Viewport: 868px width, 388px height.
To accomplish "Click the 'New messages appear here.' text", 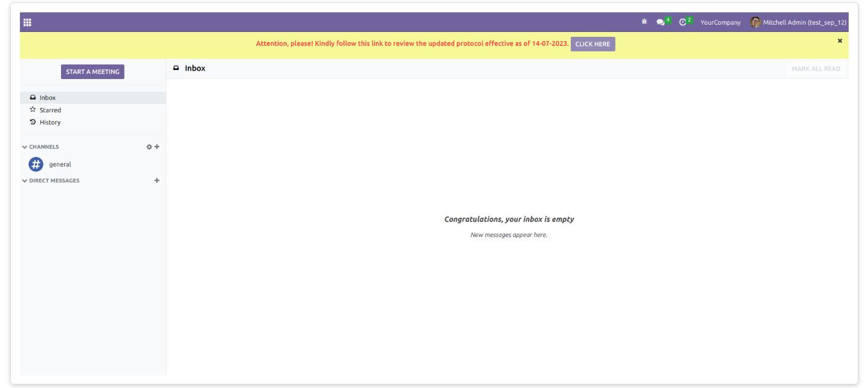I will (509, 235).
